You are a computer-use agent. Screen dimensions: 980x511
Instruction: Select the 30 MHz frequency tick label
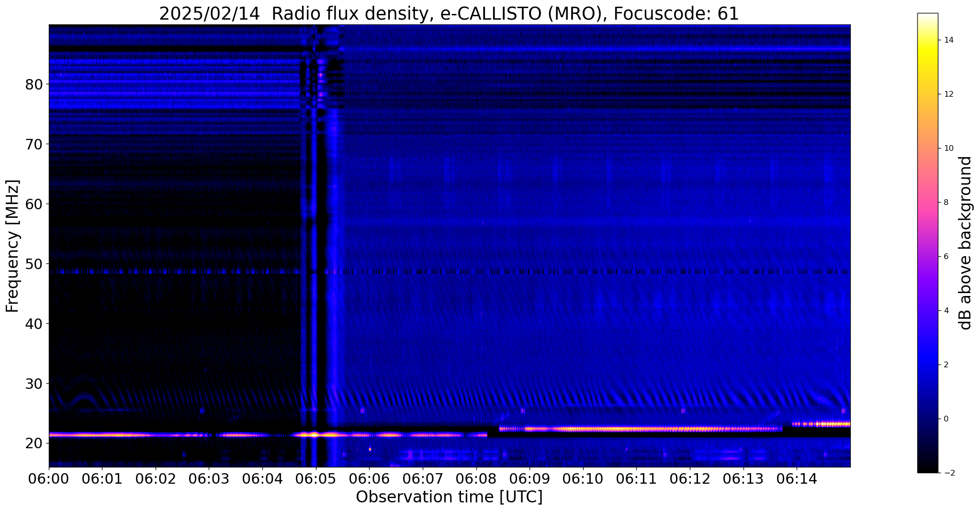tap(34, 384)
